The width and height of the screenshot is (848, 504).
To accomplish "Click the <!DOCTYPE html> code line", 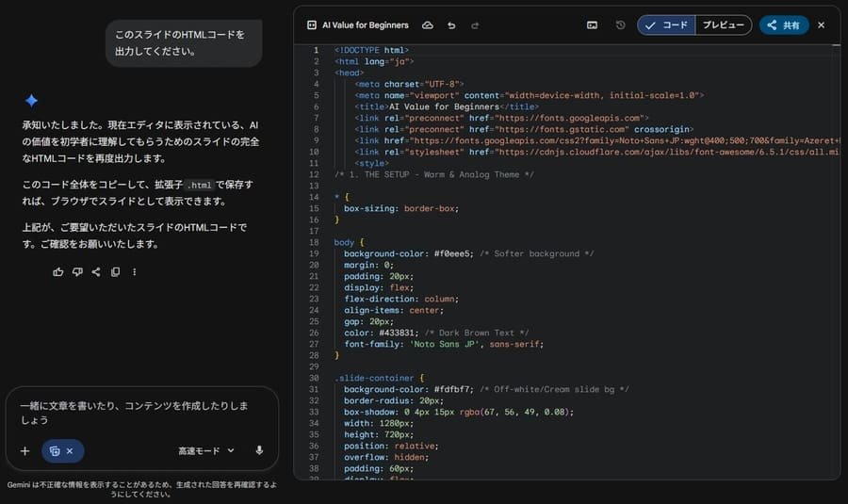I will click(x=371, y=50).
